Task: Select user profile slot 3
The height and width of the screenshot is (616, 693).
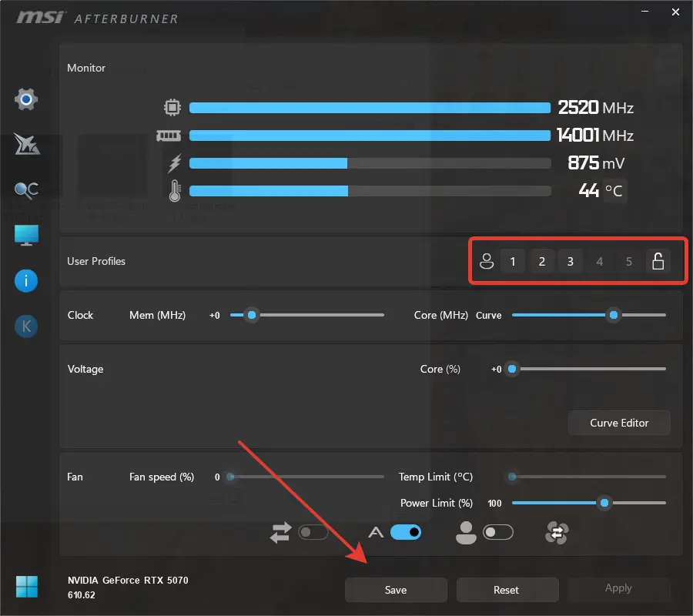Action: [570, 261]
